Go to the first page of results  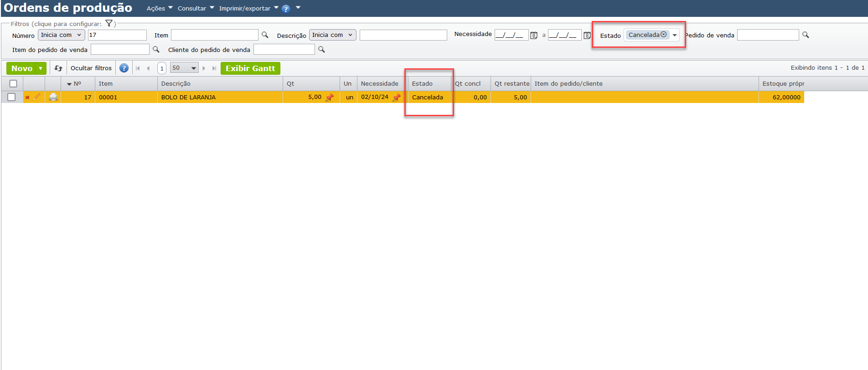click(x=138, y=68)
